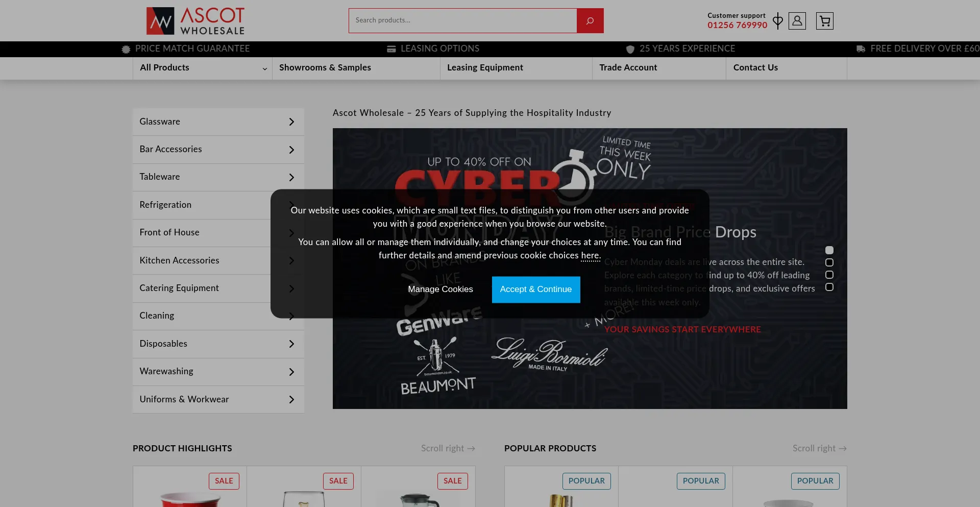
Task: Click the leasing options card icon
Action: (x=391, y=49)
